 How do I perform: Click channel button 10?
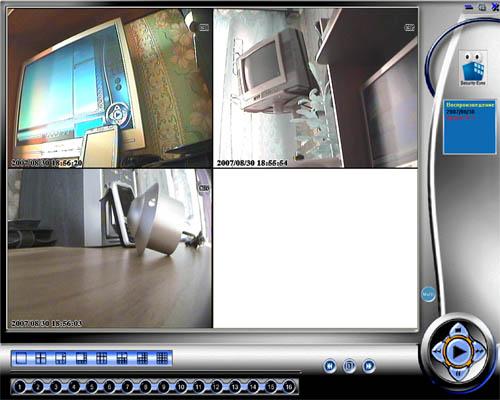(x=181, y=387)
